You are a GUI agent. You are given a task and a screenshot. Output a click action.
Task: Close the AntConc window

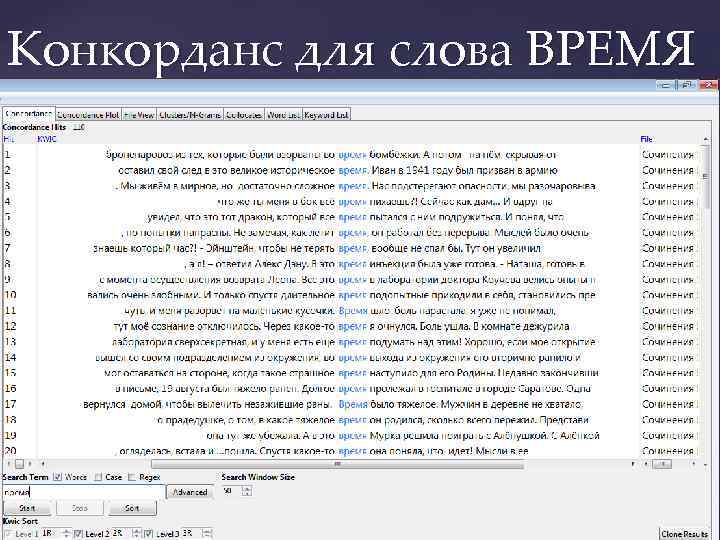tap(708, 85)
